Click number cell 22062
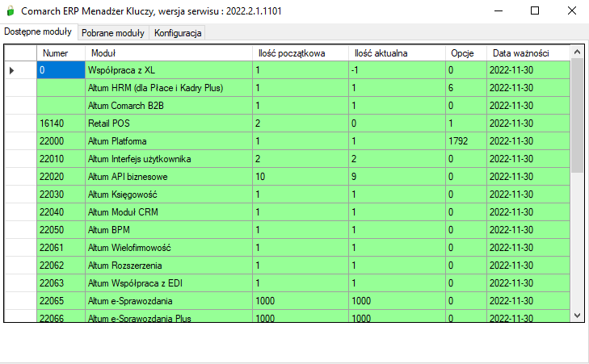The width and height of the screenshot is (589, 364). (x=61, y=266)
